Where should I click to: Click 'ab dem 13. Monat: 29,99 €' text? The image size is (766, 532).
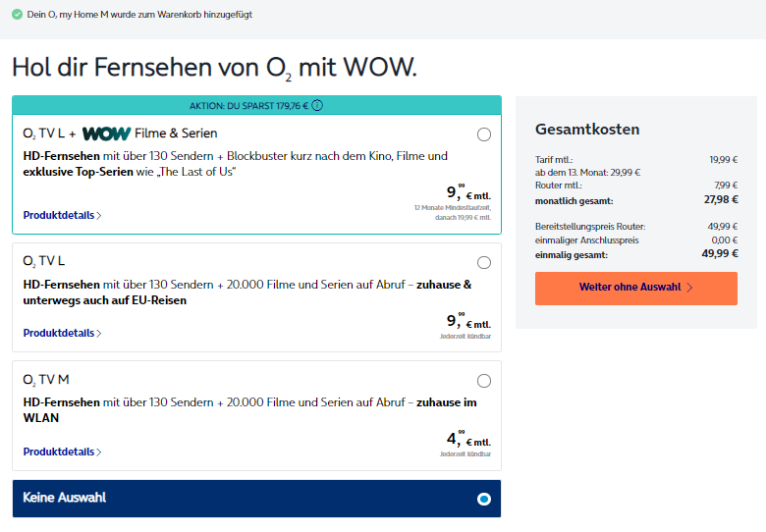point(587,173)
